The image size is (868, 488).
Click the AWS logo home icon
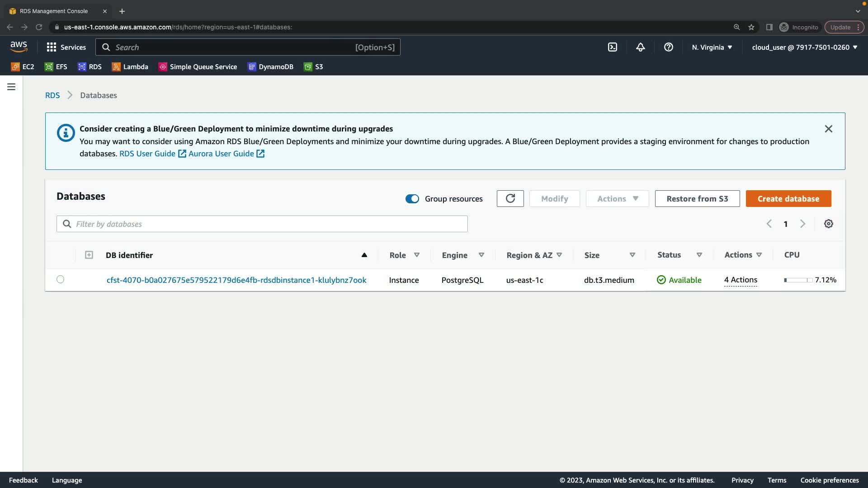[x=19, y=47]
